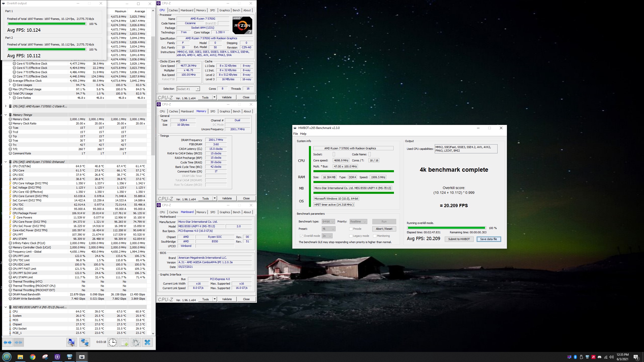Switch to HWBOT x265 taskbar icon
Screen dimensions: 644x362
[82, 357]
